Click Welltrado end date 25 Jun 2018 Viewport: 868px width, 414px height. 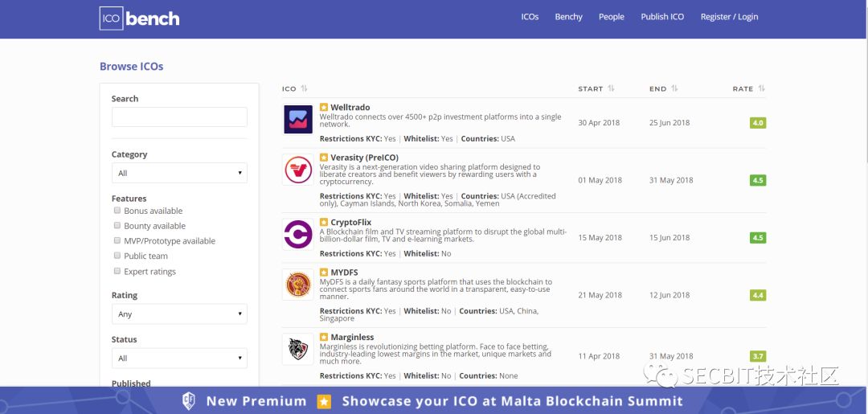[x=669, y=123]
